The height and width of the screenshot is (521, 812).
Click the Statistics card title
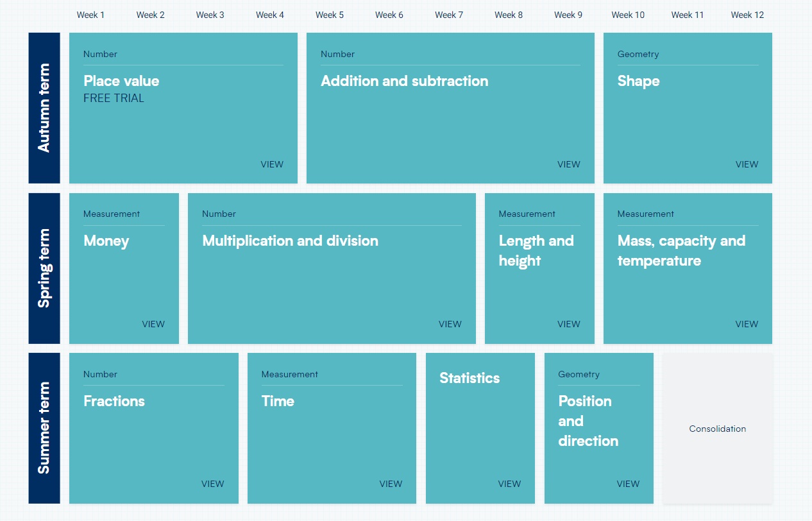point(469,378)
